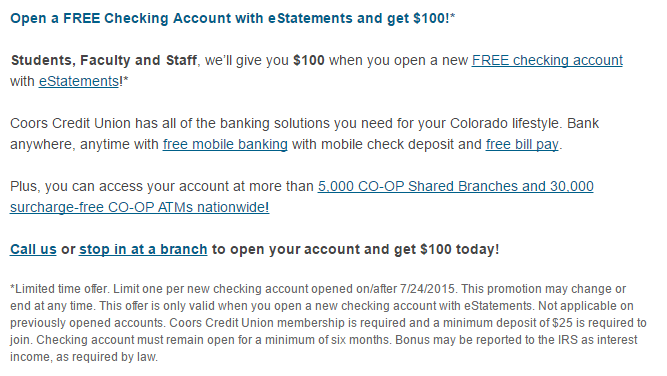Follow the eStatements hyperlink

pyautogui.click(x=79, y=81)
